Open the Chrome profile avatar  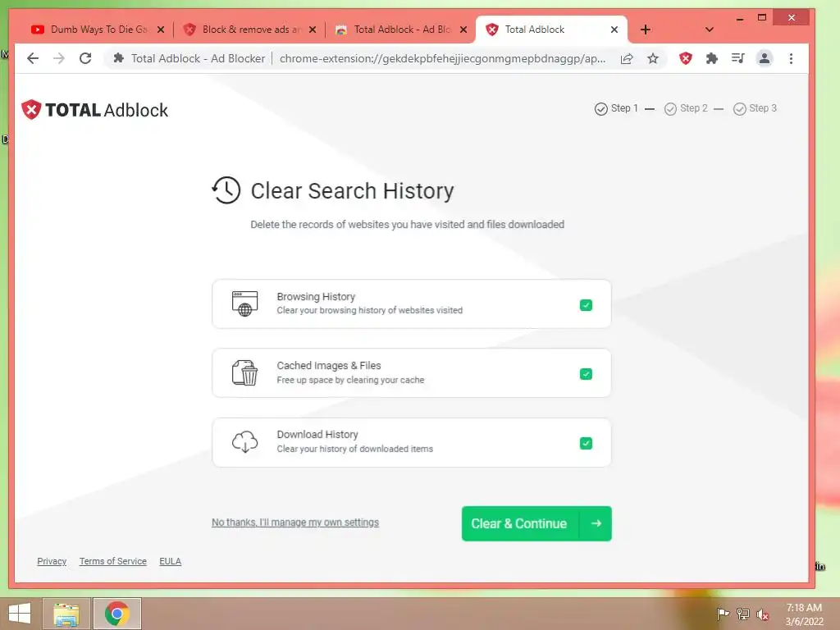pyautogui.click(x=765, y=58)
